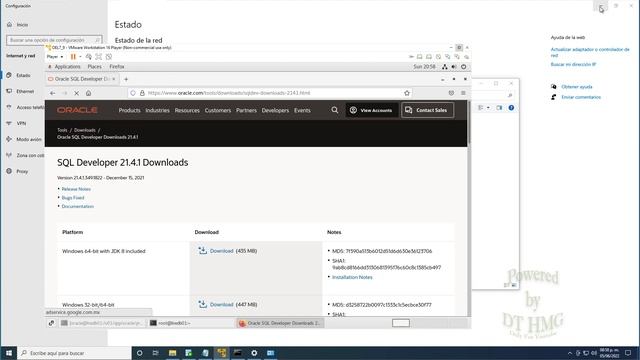Click the Oracle logo
The image size is (640, 360).
point(77,110)
